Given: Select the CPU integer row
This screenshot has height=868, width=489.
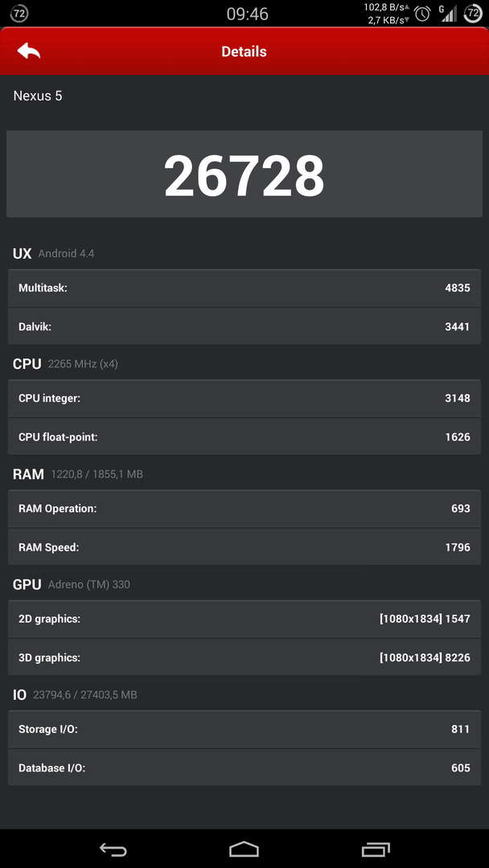Looking at the screenshot, I should [x=244, y=398].
